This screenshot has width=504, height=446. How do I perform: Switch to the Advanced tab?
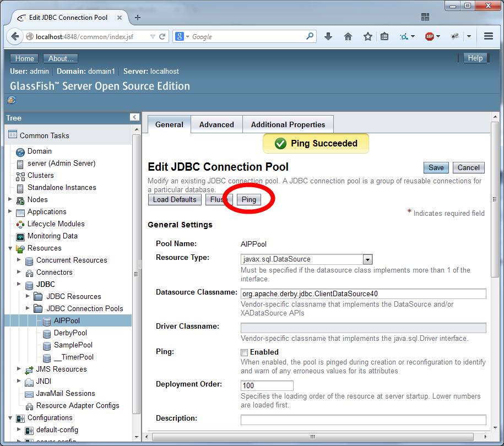pos(216,124)
